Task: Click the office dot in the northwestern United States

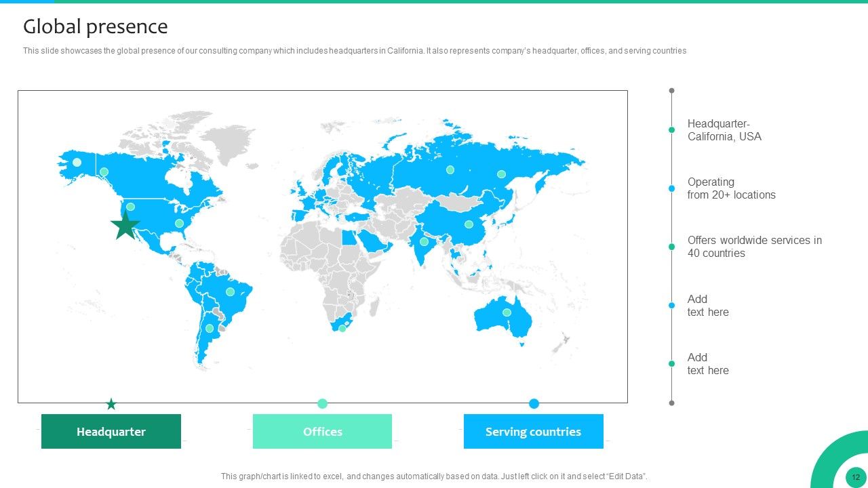Action: (x=130, y=207)
